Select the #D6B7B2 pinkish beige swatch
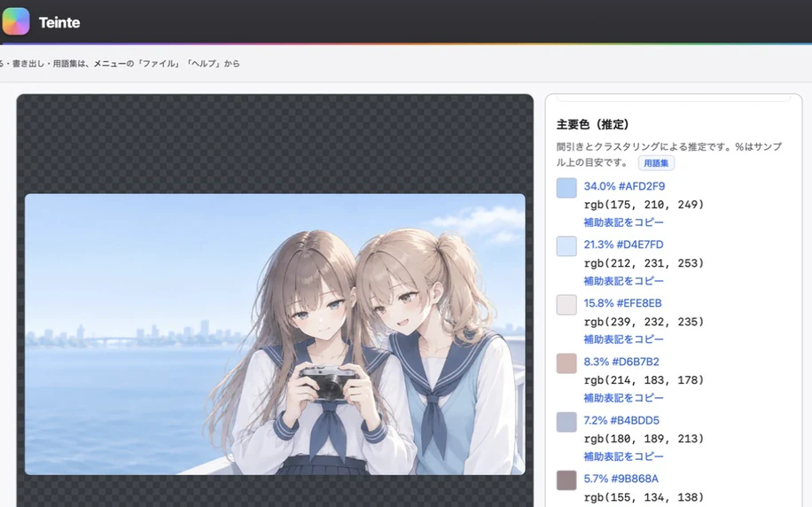 click(x=566, y=363)
